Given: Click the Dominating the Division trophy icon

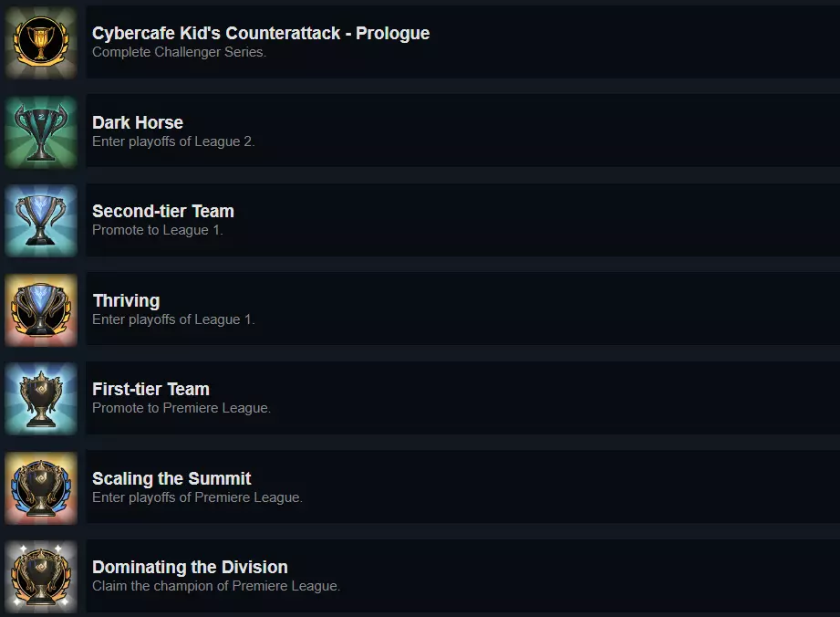Looking at the screenshot, I should pyautogui.click(x=41, y=576).
